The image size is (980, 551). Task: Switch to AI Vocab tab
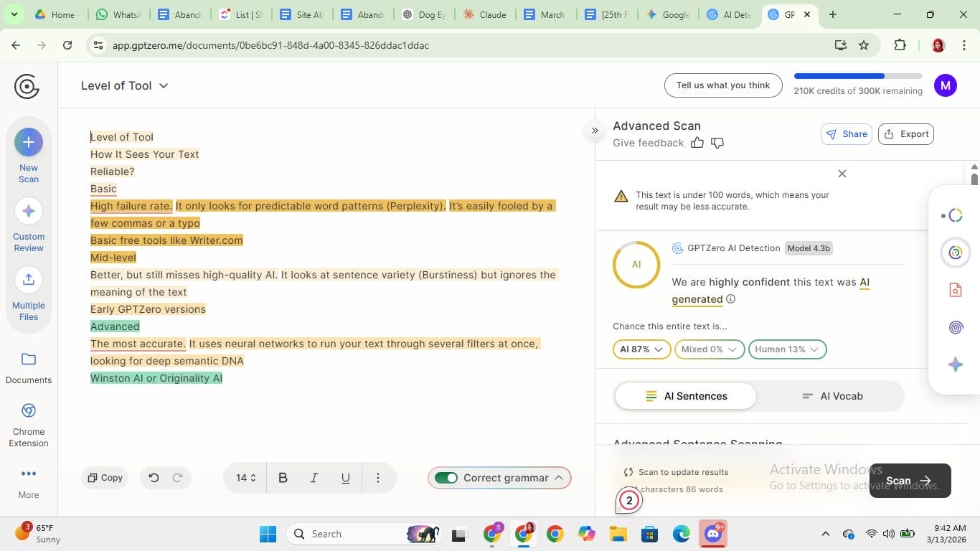[831, 396]
